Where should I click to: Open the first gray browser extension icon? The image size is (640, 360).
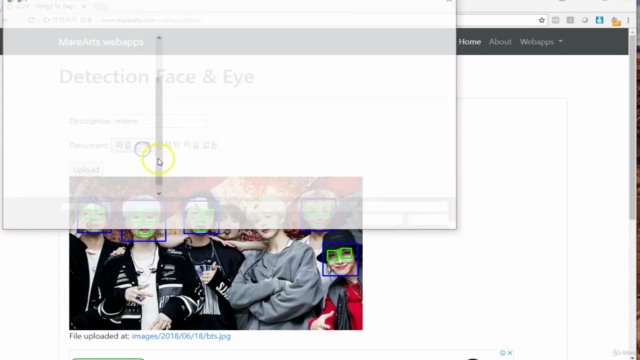tap(556, 20)
